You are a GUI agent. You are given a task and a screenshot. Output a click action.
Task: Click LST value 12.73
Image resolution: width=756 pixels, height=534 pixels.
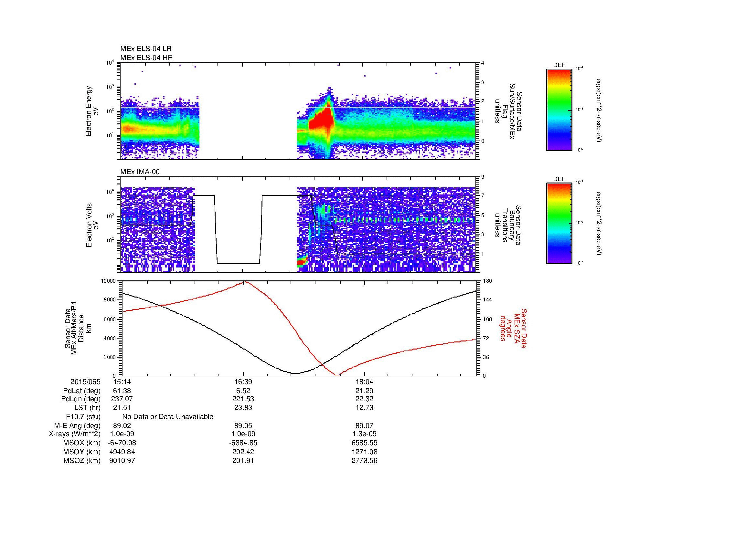coord(365,408)
